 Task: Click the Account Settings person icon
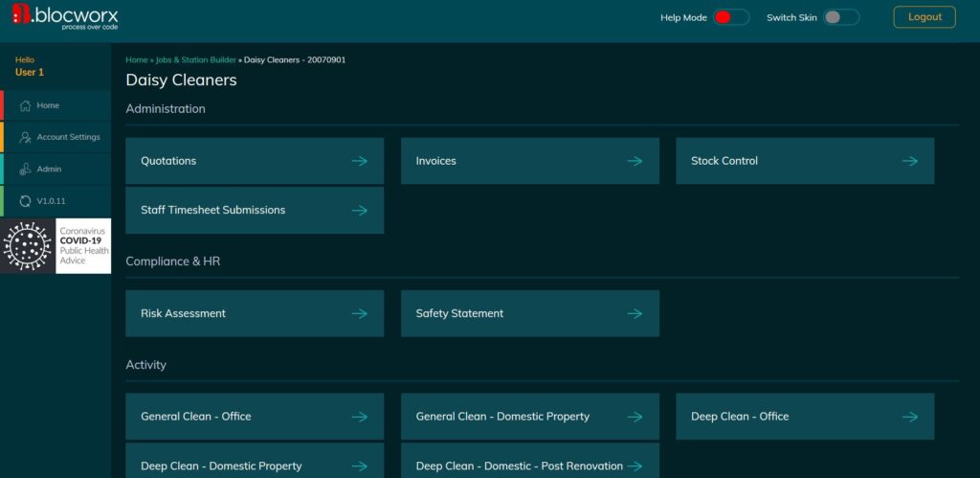point(25,138)
